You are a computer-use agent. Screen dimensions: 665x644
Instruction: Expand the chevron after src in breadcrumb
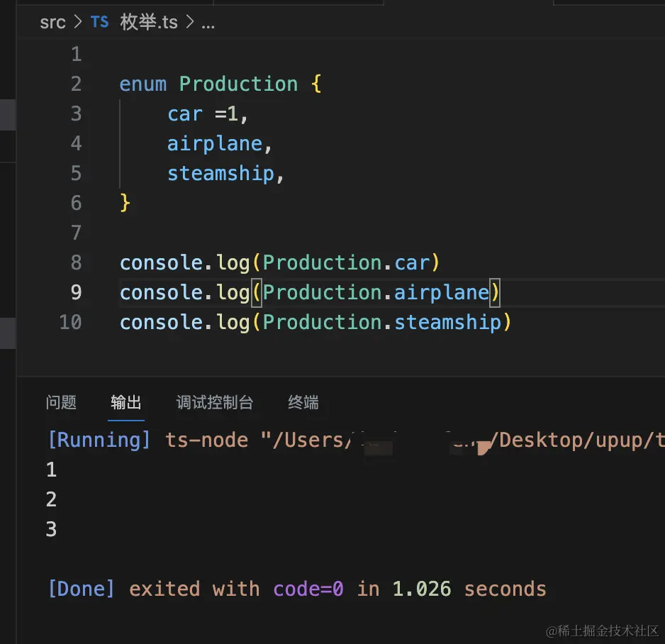coord(77,22)
